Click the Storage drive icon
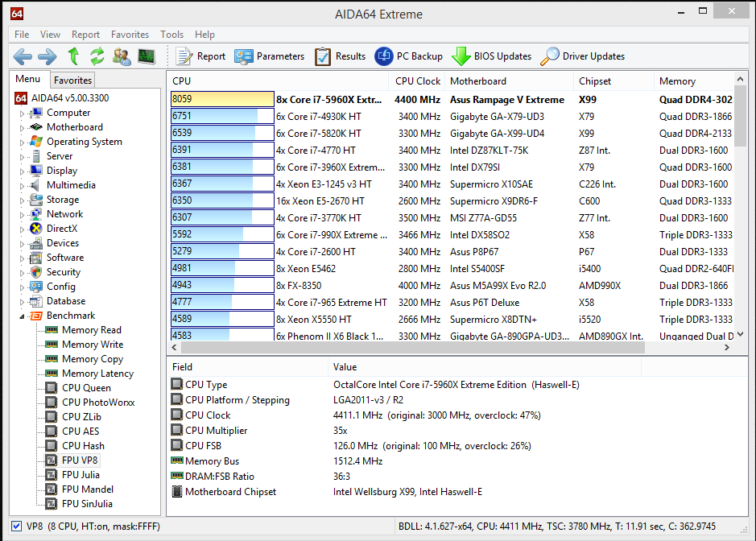Viewport: 756px width, 541px height. [36, 200]
